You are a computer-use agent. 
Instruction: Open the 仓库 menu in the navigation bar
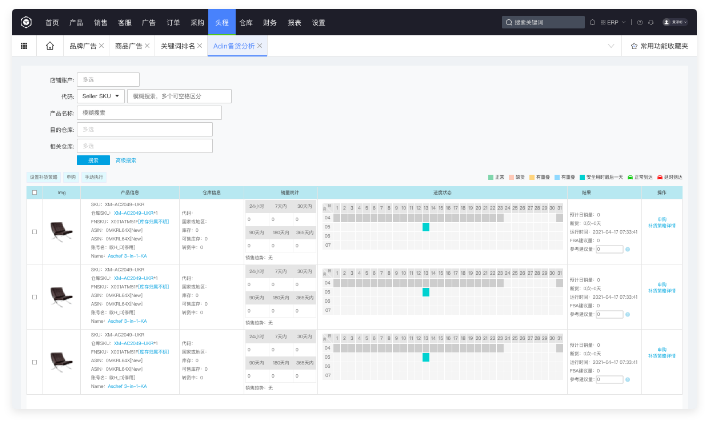(x=246, y=22)
